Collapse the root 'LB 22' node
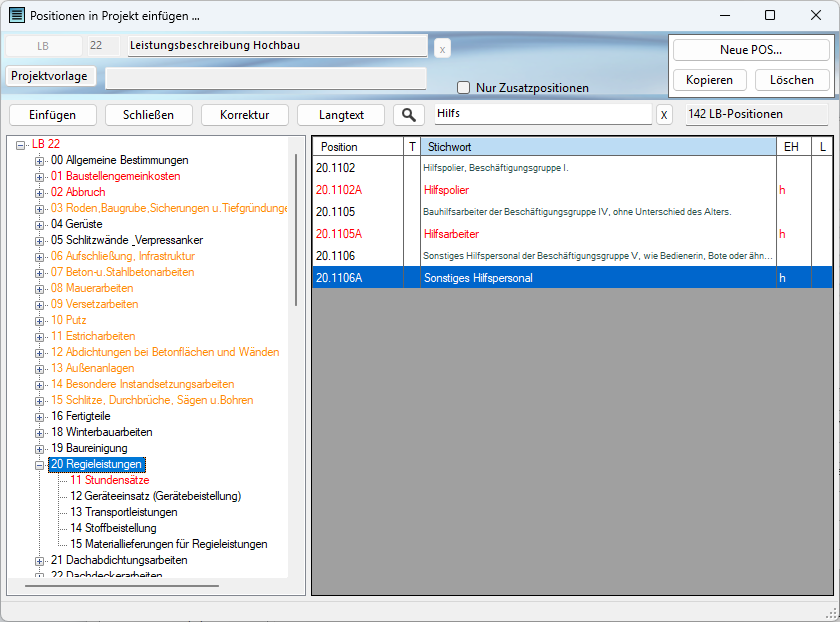Image resolution: width=840 pixels, height=622 pixels. pyautogui.click(x=21, y=144)
